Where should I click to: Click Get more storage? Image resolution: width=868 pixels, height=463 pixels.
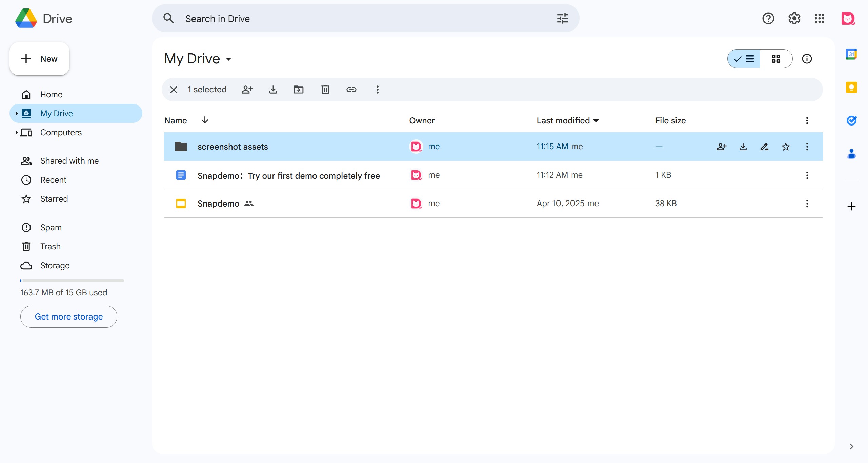point(69,316)
